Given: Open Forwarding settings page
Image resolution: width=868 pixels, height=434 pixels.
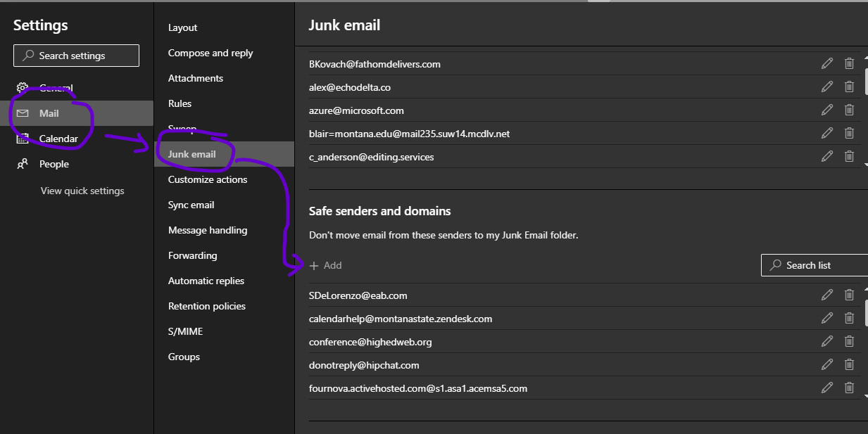Looking at the screenshot, I should tap(192, 255).
